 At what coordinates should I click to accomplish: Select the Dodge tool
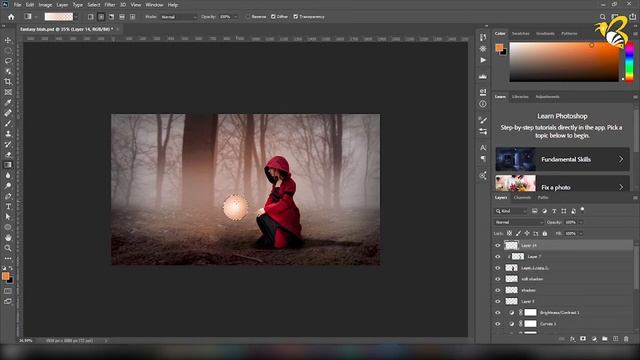pos(8,186)
